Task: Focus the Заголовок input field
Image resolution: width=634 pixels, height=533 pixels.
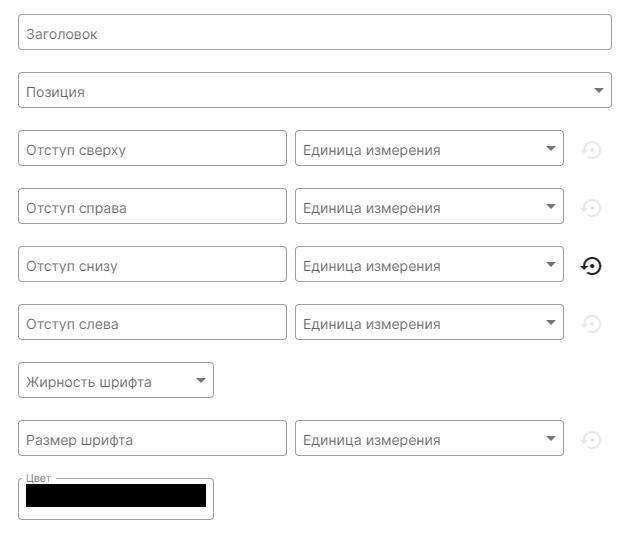Action: [315, 32]
